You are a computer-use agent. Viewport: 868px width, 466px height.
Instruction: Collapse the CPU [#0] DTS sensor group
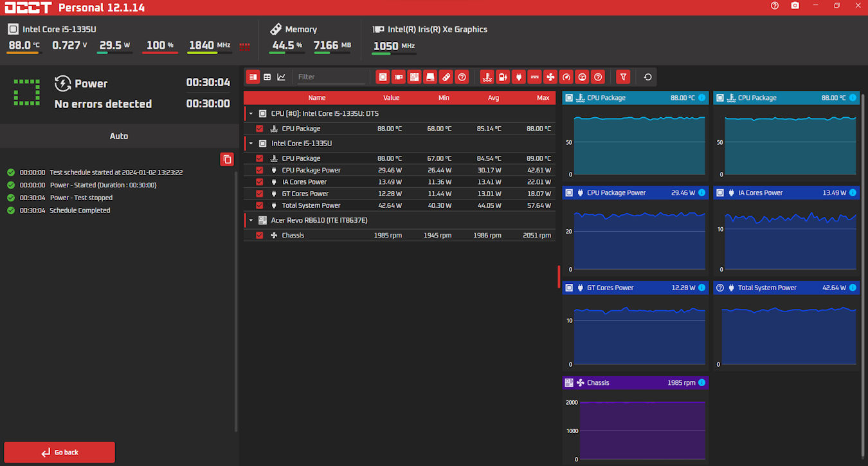tap(251, 114)
